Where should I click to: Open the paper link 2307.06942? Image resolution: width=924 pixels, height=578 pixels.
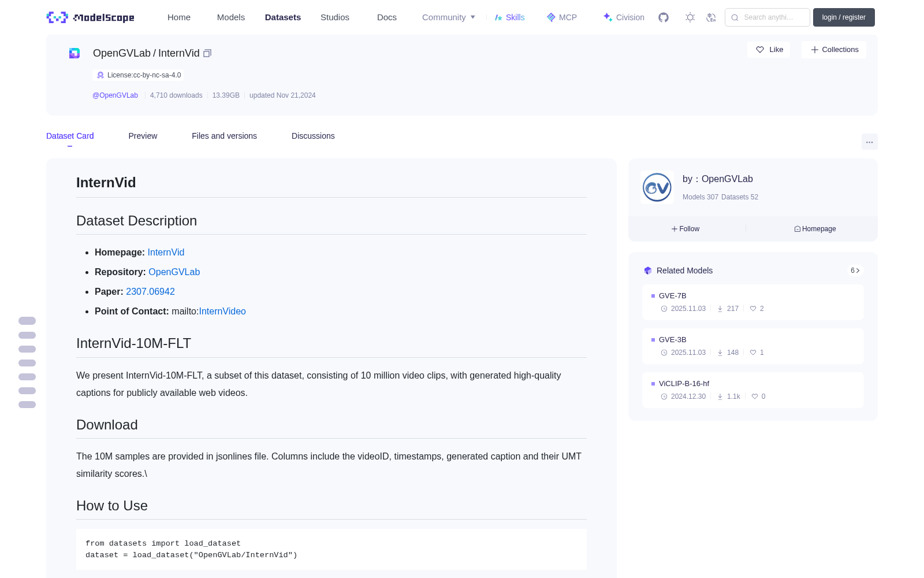tap(150, 292)
